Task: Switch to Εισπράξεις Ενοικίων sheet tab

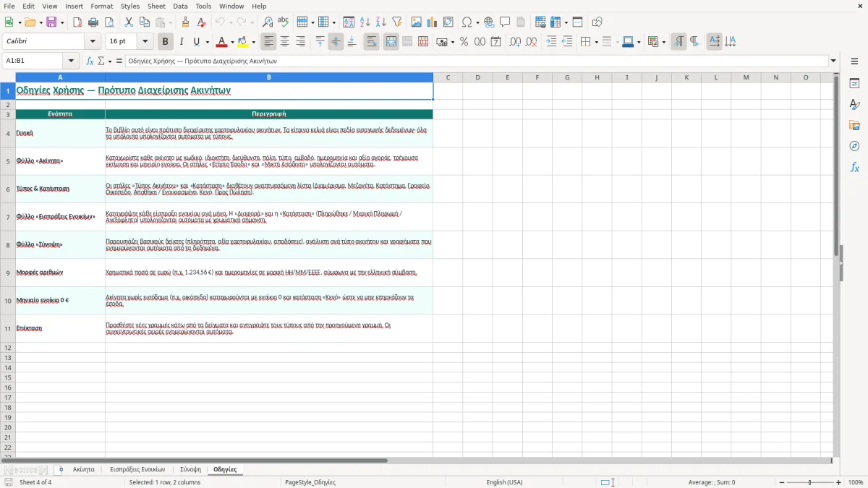Action: 137,469
